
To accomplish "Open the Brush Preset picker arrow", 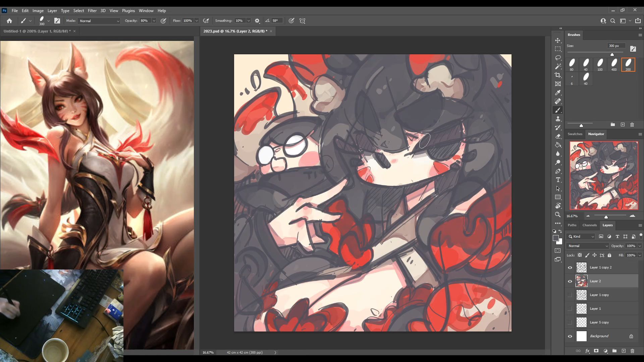I will (x=49, y=21).
